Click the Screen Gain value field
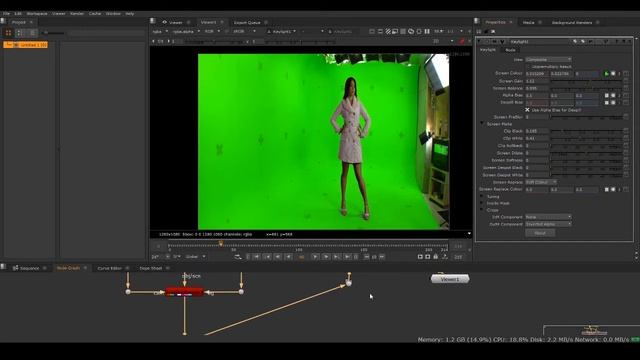This screenshot has height=360, width=640. [537, 81]
